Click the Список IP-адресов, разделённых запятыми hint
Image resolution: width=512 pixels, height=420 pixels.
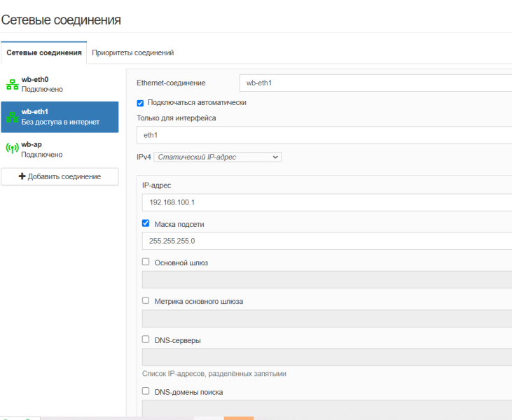[214, 374]
